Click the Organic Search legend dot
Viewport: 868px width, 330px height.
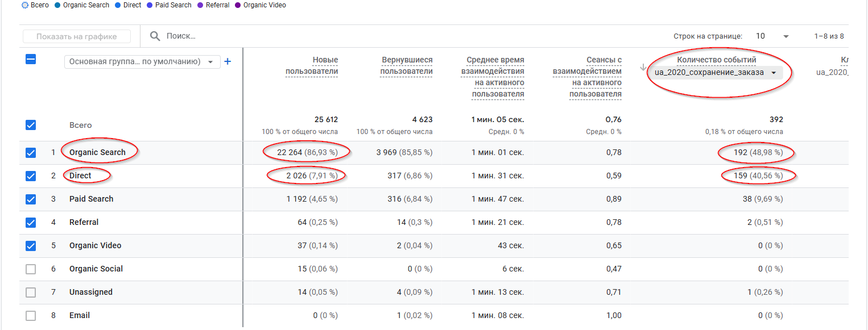[x=58, y=5]
